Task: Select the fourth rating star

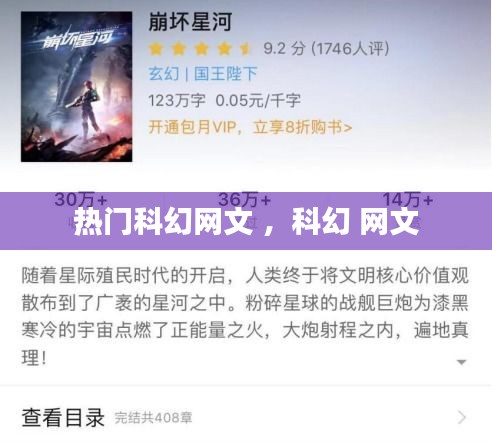Action: point(224,49)
